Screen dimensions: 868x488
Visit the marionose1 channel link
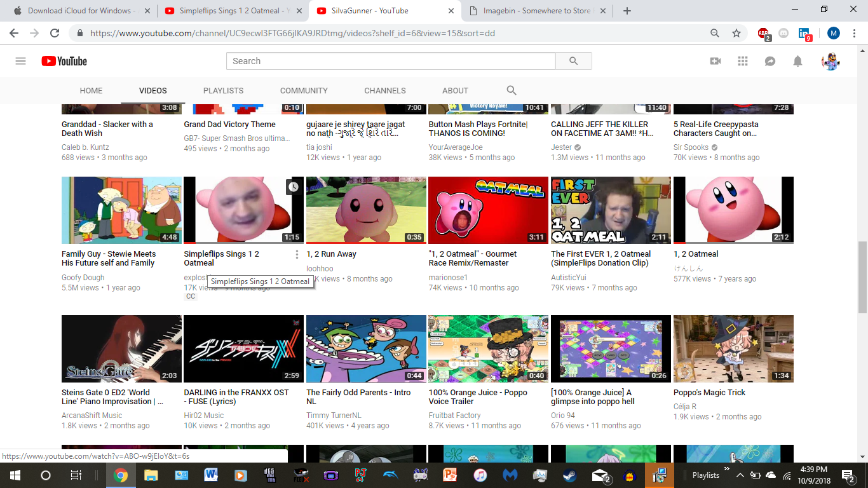[447, 278]
